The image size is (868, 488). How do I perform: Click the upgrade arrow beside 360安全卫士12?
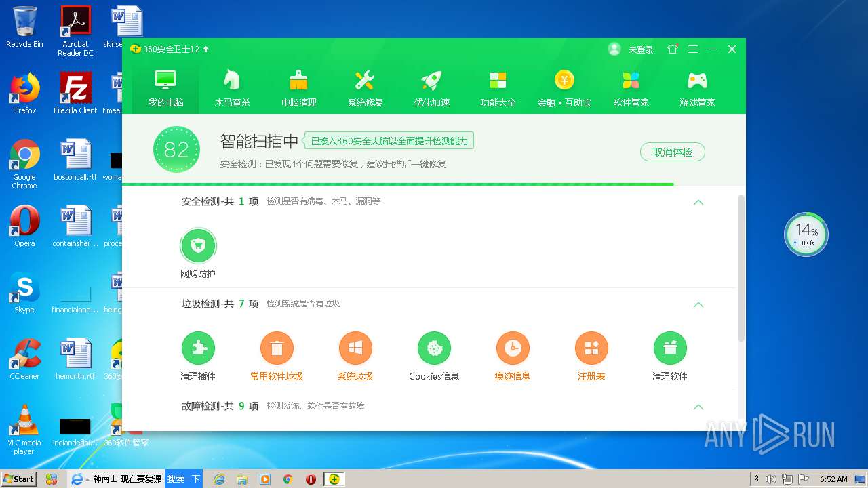click(206, 49)
